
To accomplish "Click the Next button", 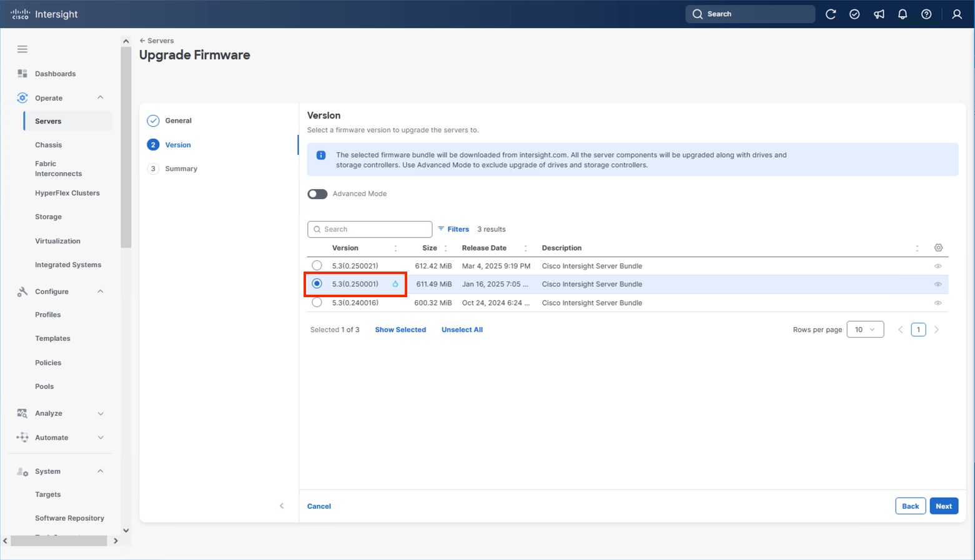I will click(x=944, y=506).
